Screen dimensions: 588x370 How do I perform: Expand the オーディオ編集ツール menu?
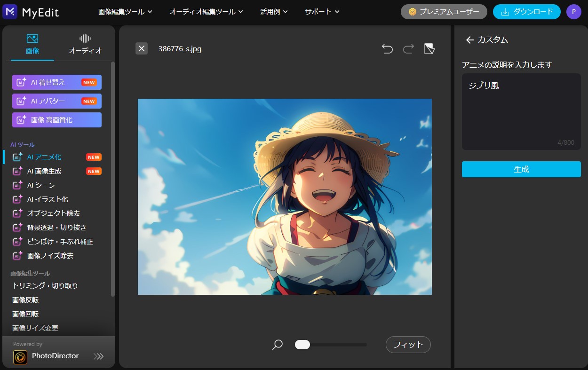tap(206, 12)
